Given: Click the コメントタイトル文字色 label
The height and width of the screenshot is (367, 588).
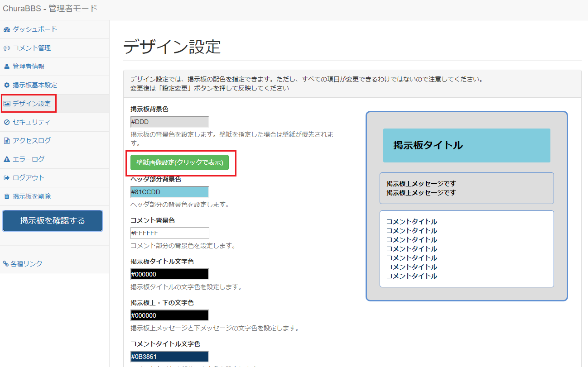Looking at the screenshot, I should [165, 344].
